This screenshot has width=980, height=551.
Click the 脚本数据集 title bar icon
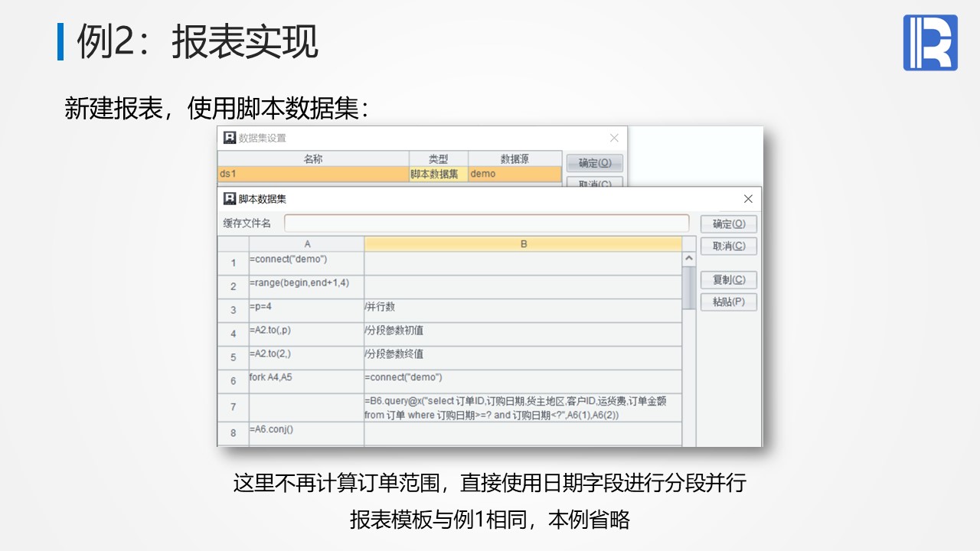pyautogui.click(x=229, y=199)
